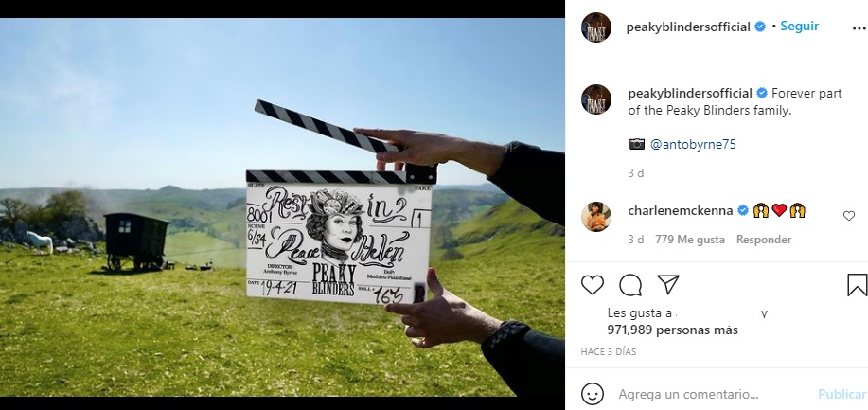The image size is (868, 410).
Task: Open charlenemckenna's avatar picture
Action: click(596, 217)
